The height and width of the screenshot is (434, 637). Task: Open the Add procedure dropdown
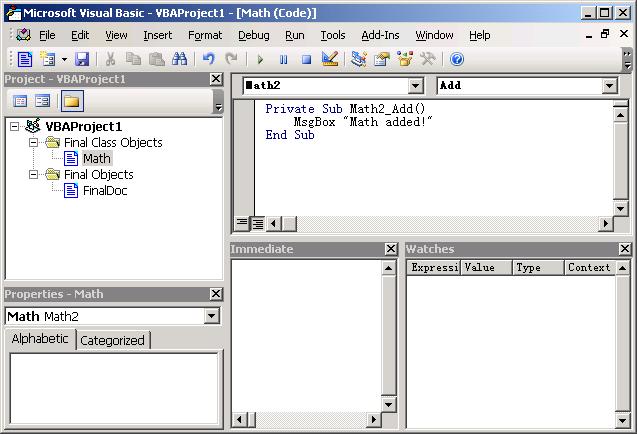coord(609,86)
